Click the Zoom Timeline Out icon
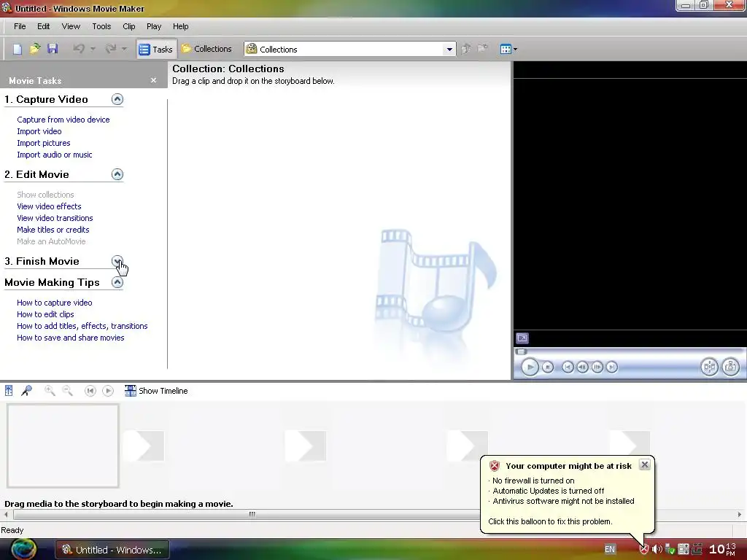747x560 pixels. tap(68, 391)
